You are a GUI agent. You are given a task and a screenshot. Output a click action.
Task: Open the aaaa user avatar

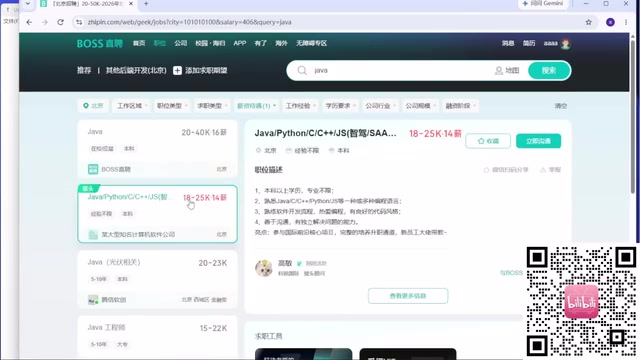pos(565,43)
